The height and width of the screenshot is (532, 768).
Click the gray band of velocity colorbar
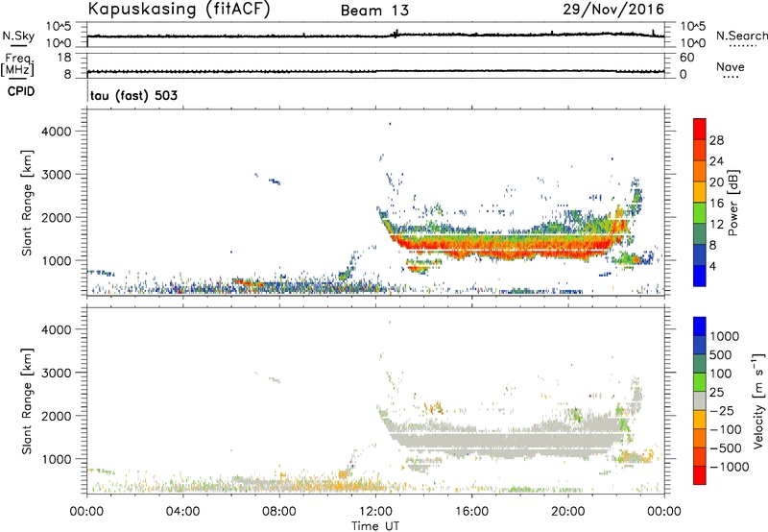tap(700, 400)
